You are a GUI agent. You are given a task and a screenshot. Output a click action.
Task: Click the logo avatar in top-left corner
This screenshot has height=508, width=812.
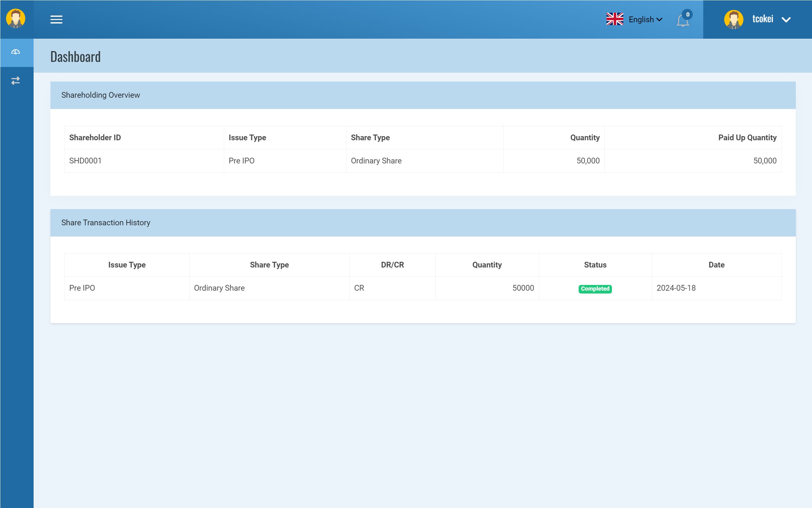[16, 18]
